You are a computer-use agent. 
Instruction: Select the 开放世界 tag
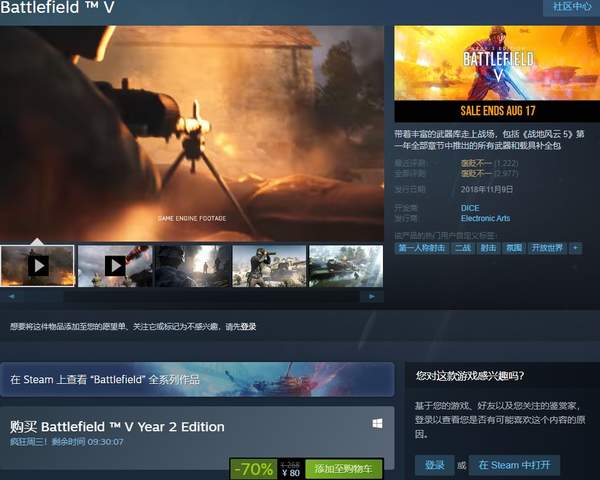tap(546, 248)
